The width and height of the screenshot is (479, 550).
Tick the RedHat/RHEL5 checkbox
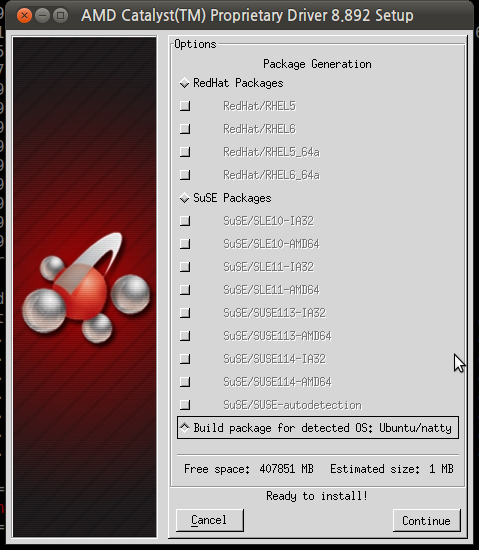[185, 106]
